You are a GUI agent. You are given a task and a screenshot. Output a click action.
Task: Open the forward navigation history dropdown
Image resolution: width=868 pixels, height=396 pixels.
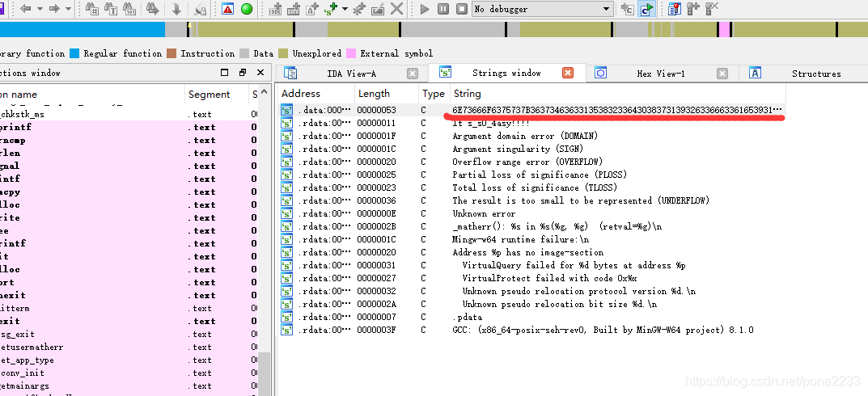click(x=68, y=9)
